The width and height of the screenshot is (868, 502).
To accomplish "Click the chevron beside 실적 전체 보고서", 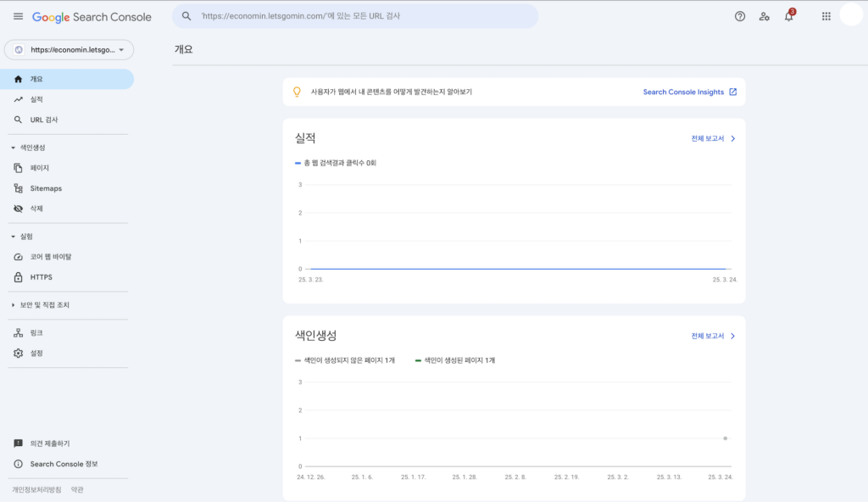I will 733,138.
